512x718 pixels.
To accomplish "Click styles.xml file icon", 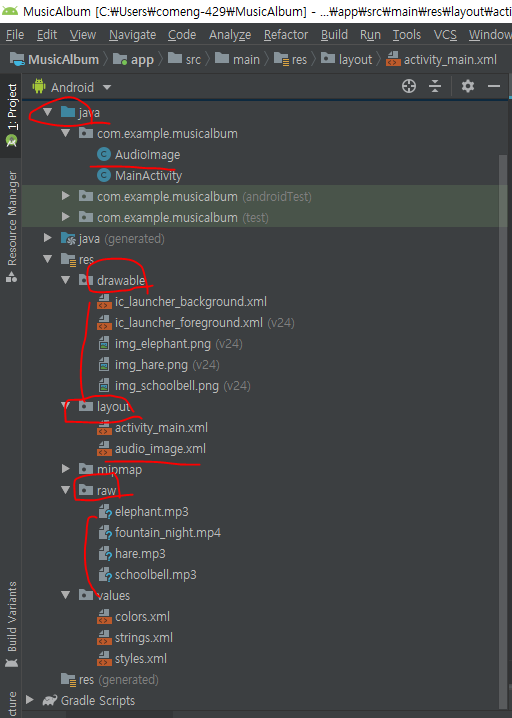I will 104,658.
